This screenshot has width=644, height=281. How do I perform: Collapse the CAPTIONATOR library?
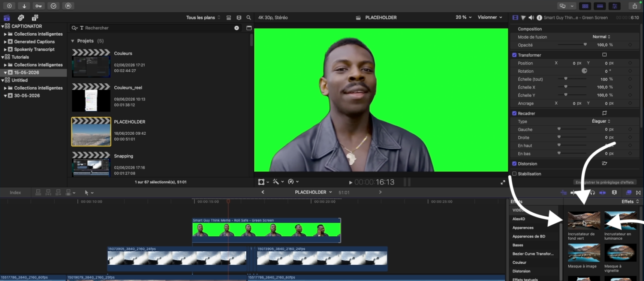click(3, 26)
